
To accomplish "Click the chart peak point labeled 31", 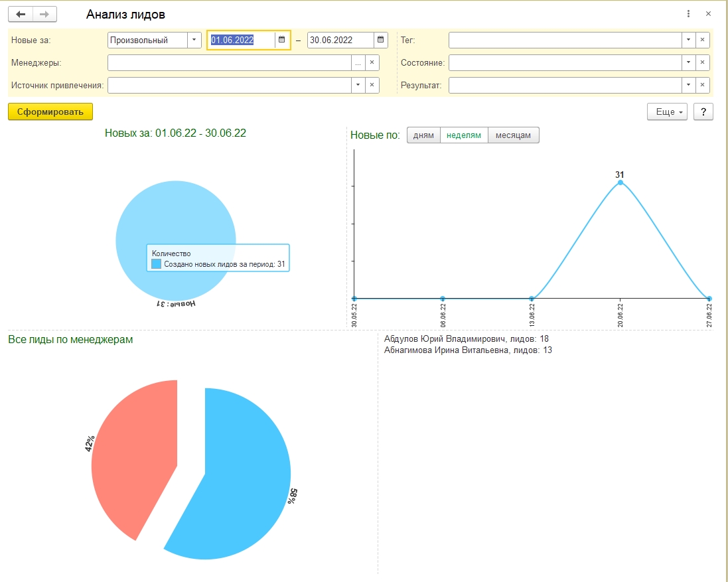I will 620,182.
